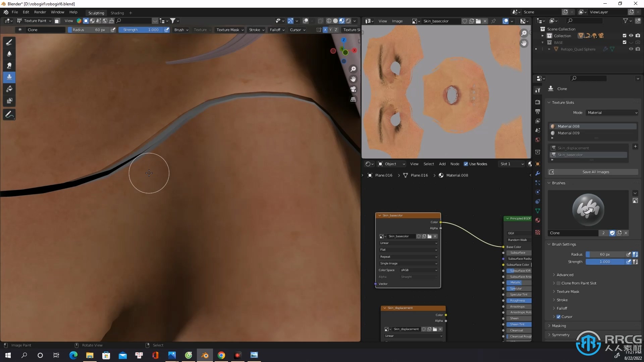Open Brush dropdown in tool header
This screenshot has height=362, width=644.
click(181, 30)
